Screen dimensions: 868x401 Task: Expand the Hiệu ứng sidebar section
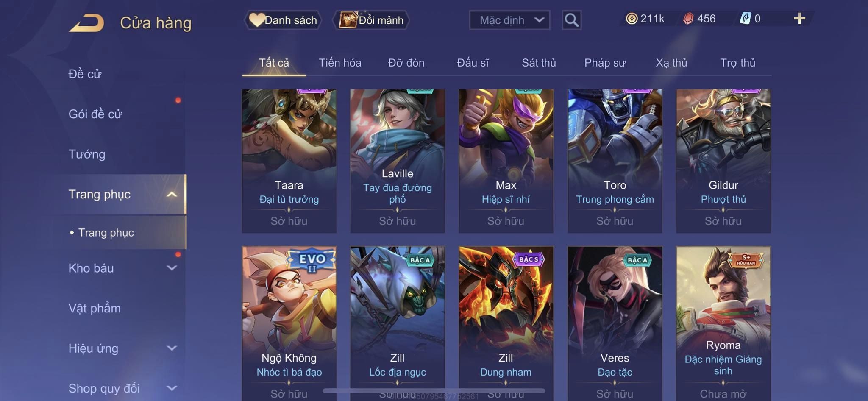[x=172, y=348]
